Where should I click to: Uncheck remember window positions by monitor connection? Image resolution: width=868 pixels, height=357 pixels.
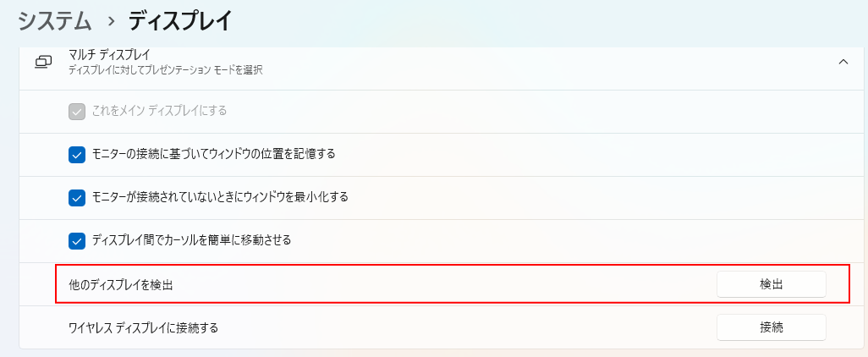click(x=77, y=154)
